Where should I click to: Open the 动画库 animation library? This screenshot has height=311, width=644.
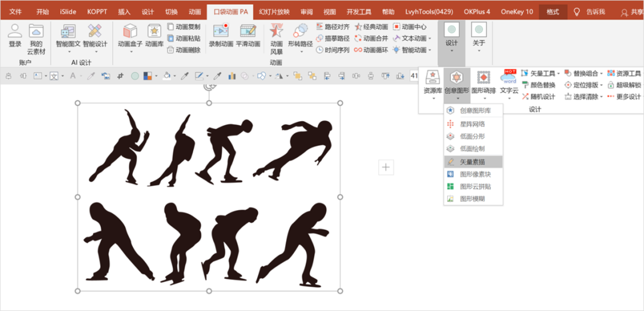[154, 35]
